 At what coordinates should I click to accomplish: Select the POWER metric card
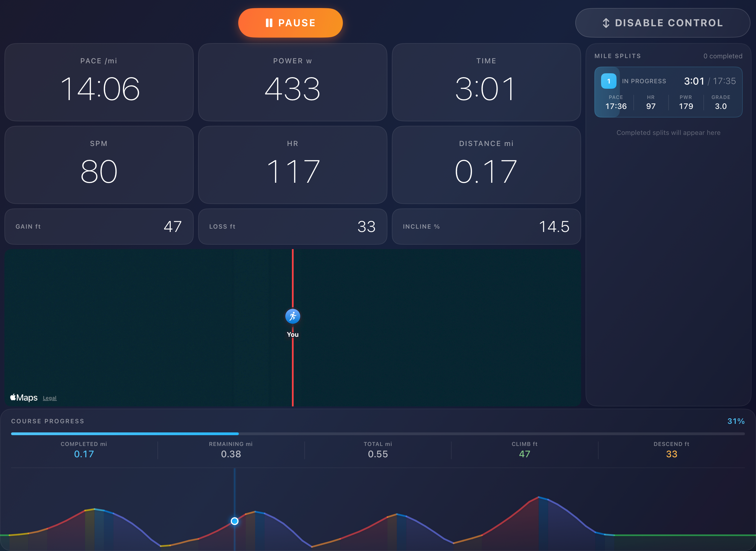[x=292, y=82]
